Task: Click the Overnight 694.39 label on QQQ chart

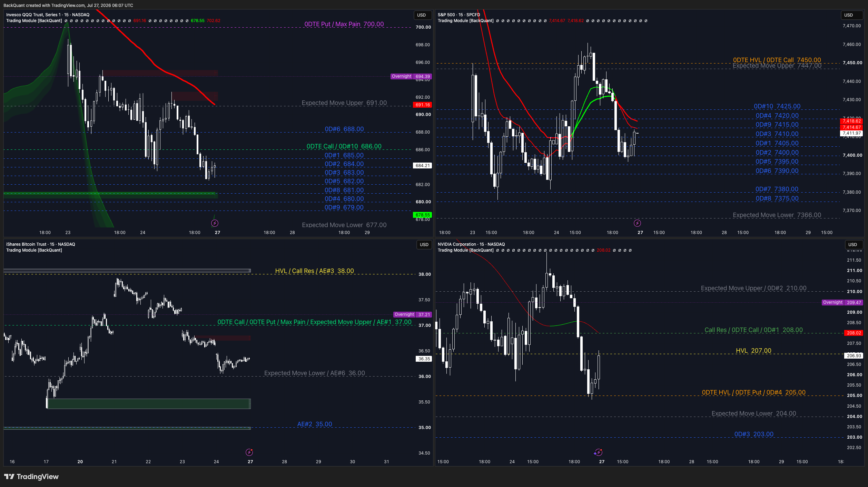Action: click(x=411, y=76)
